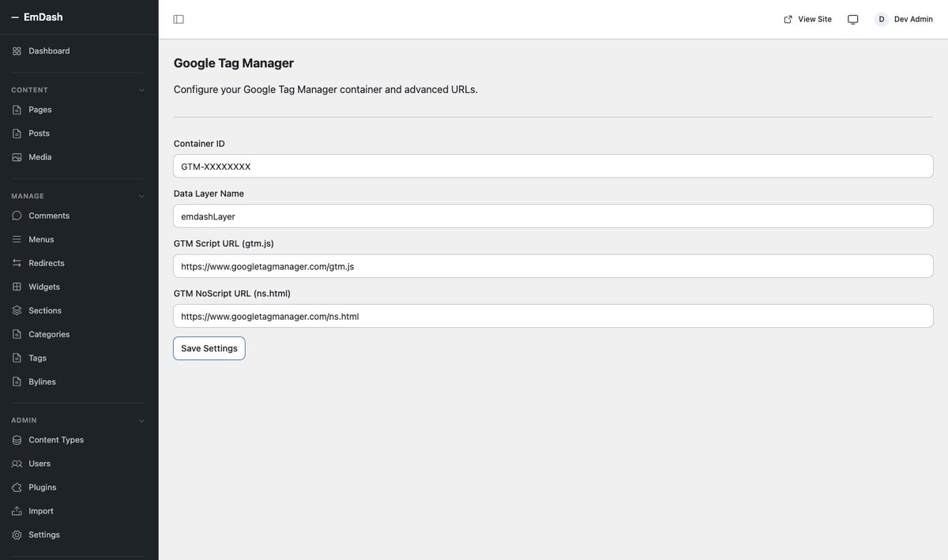Click the Settings gear icon
This screenshot has width=948, height=560.
coord(17,535)
